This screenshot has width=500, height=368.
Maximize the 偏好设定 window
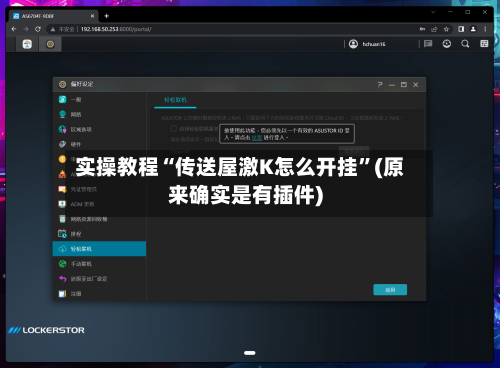click(x=404, y=85)
